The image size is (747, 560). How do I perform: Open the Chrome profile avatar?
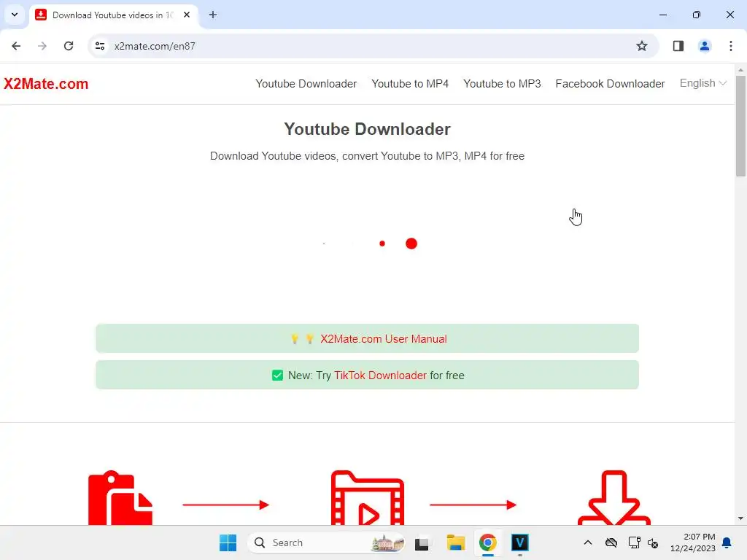704,46
